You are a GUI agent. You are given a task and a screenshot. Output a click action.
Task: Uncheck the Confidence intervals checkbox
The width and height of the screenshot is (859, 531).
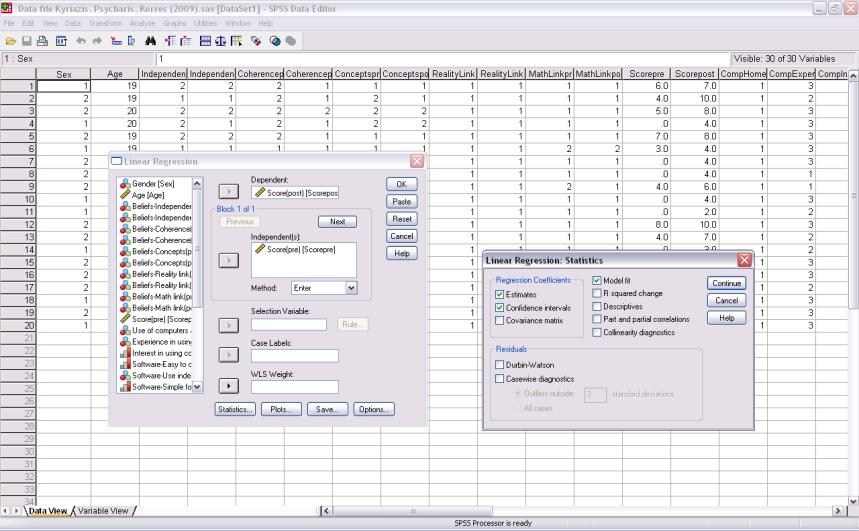(500, 307)
